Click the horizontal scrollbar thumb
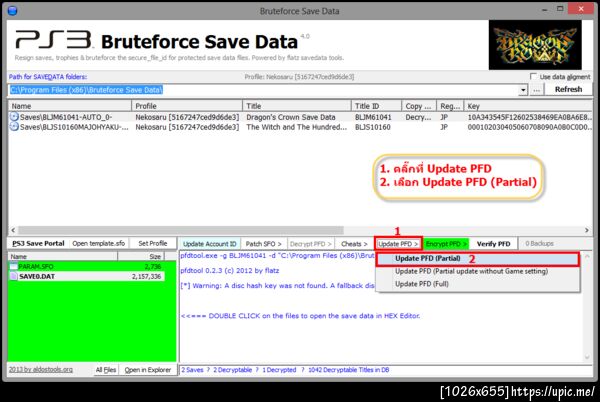600x402 pixels. [x=181, y=230]
